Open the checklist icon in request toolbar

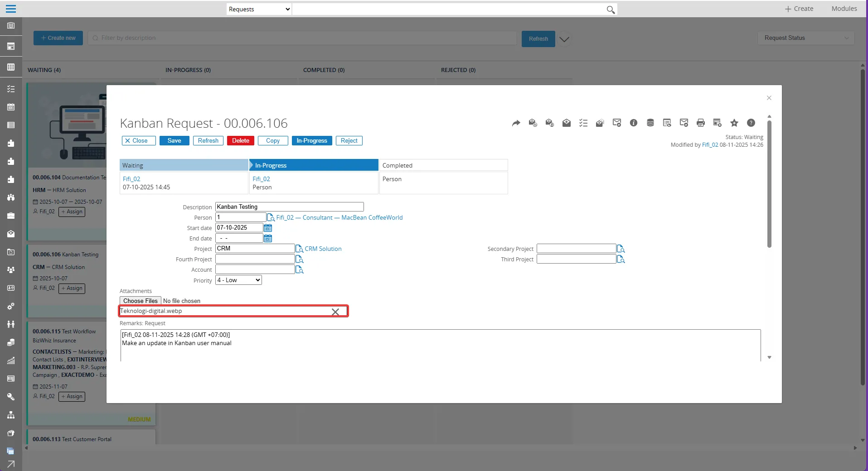[583, 123]
